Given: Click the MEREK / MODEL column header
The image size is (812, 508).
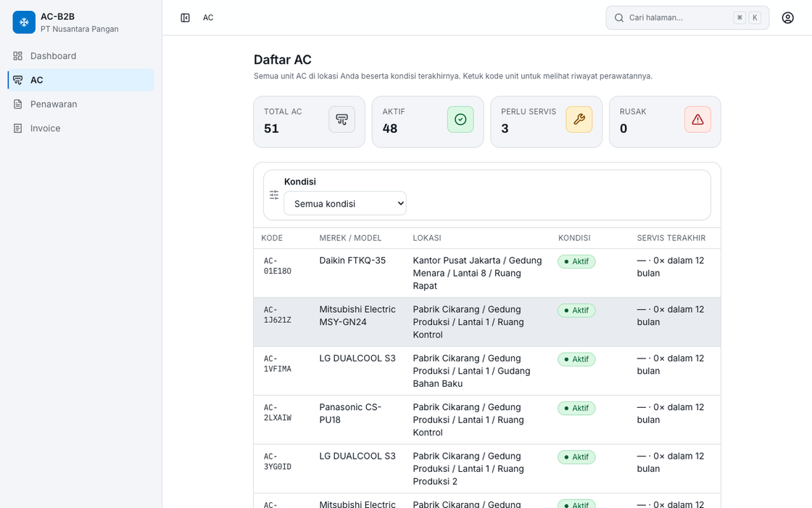Looking at the screenshot, I should (x=351, y=238).
